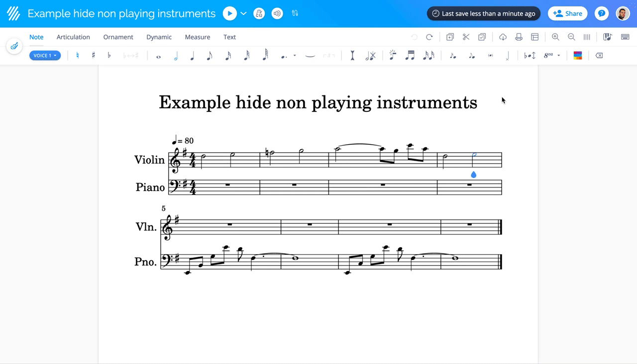Open the Measure tab
The width and height of the screenshot is (637, 364).
(x=198, y=37)
